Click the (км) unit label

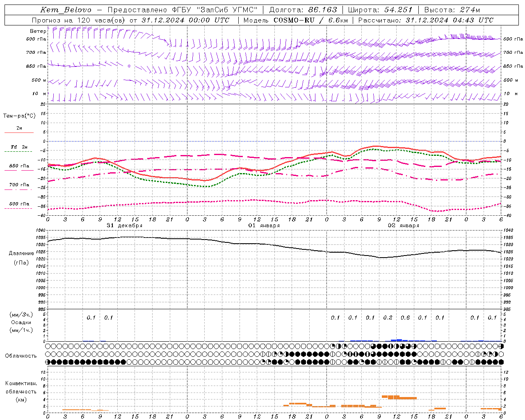tap(21, 399)
